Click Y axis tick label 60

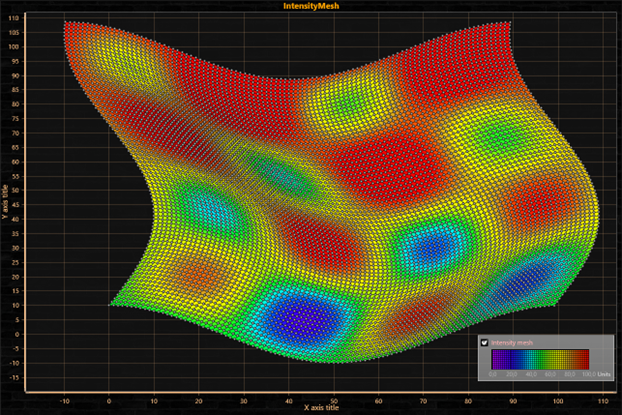pos(15,162)
